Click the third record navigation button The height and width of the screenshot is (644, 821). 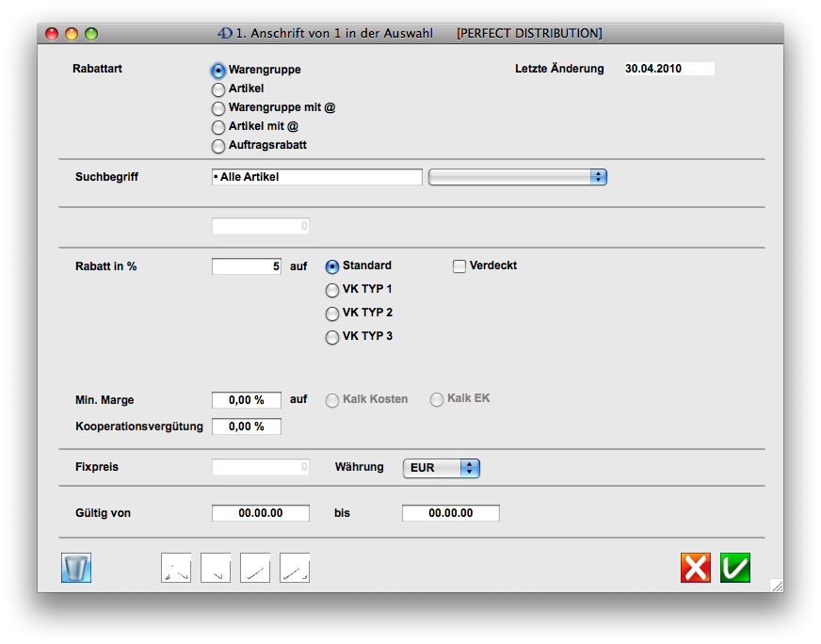pyautogui.click(x=255, y=568)
